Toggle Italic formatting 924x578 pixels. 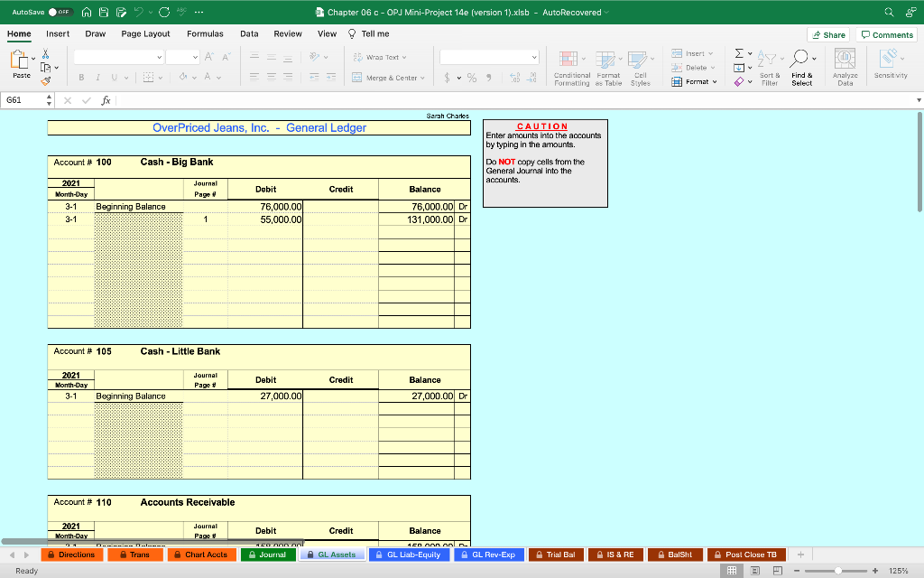click(x=97, y=78)
